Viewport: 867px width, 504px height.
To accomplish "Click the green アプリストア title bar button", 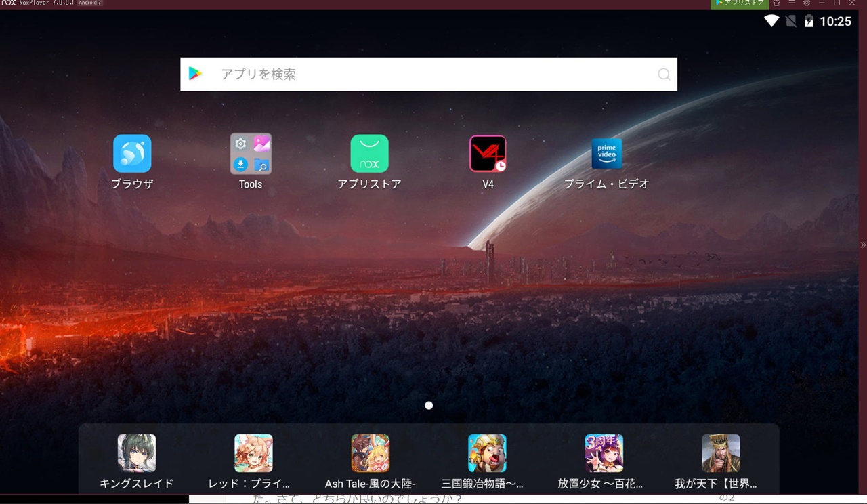I will tap(740, 3).
